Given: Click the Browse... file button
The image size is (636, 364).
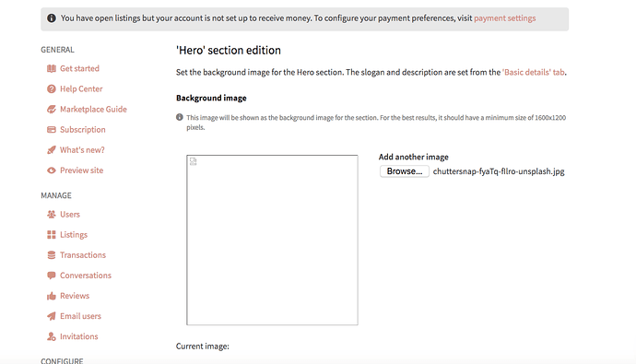Looking at the screenshot, I should 405,171.
